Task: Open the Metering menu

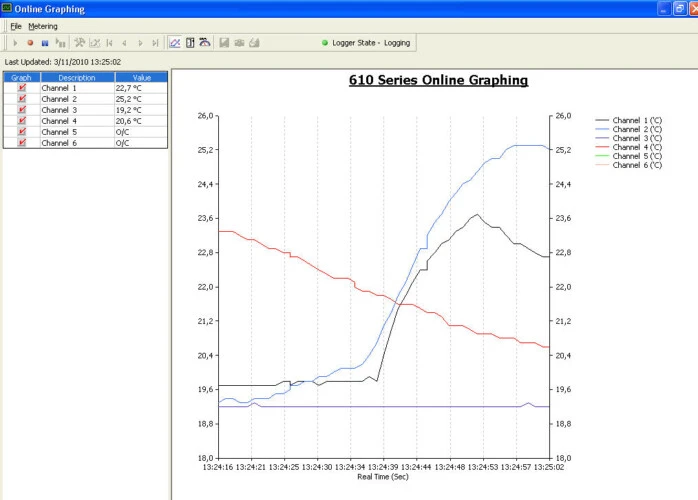Action: tap(43, 26)
